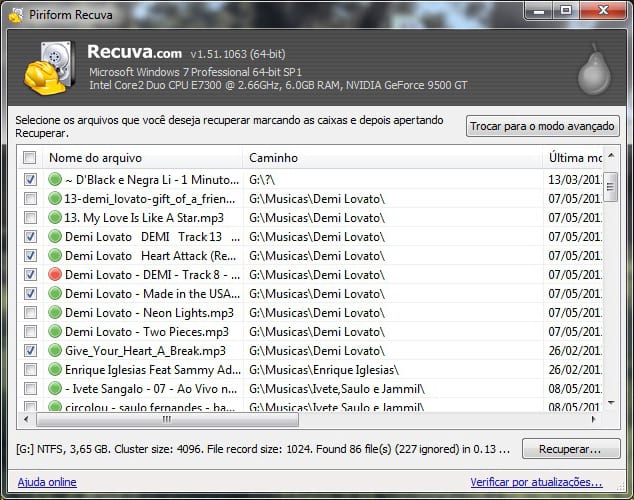
Task: Click red status dot for DEMI Track 8
Action: click(x=55, y=274)
